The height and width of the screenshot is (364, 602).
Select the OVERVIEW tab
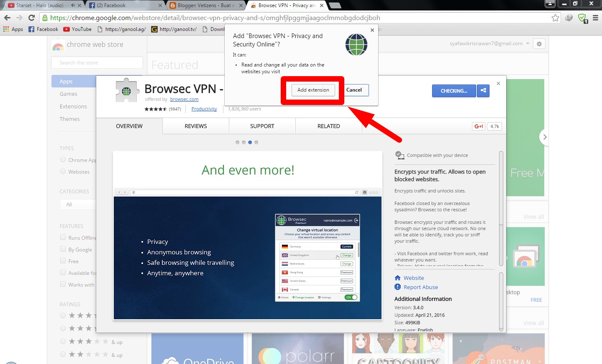[129, 126]
